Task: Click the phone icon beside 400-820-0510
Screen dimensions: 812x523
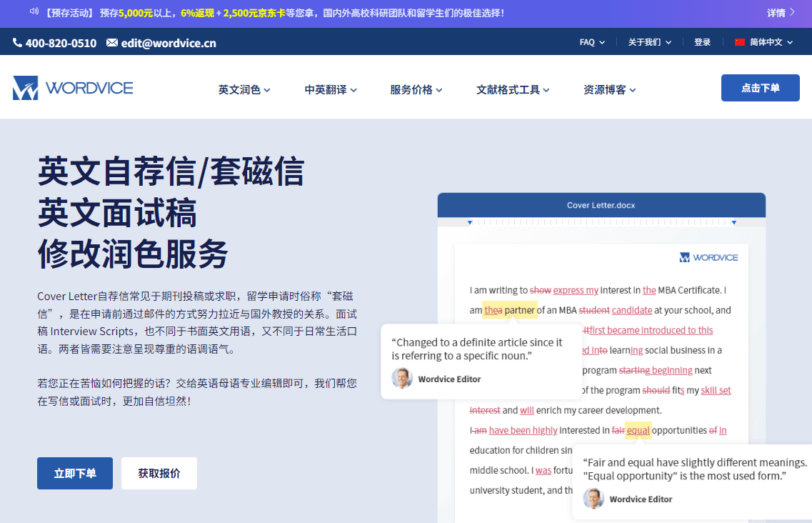Action: [16, 42]
